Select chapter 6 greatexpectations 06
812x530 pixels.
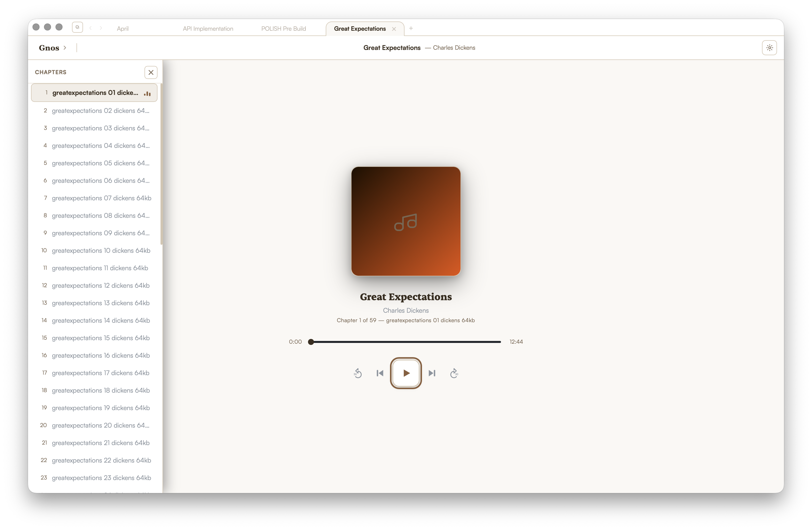click(x=94, y=181)
